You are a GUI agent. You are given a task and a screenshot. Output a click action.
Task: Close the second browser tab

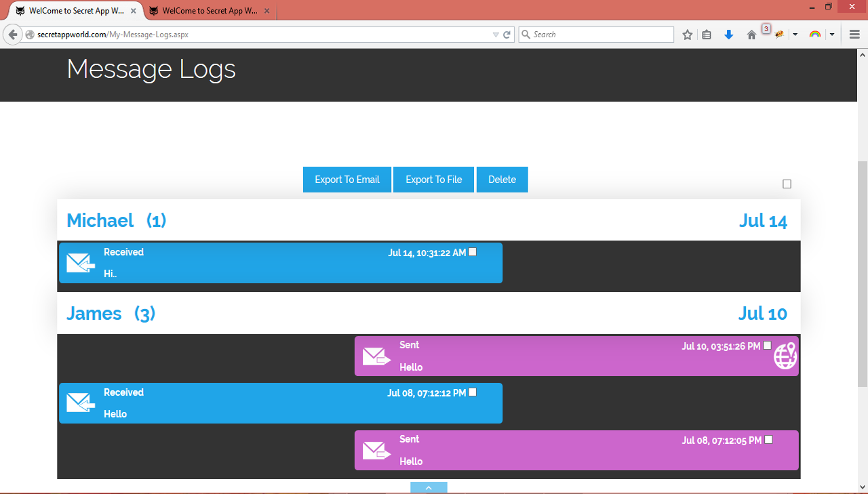click(267, 11)
